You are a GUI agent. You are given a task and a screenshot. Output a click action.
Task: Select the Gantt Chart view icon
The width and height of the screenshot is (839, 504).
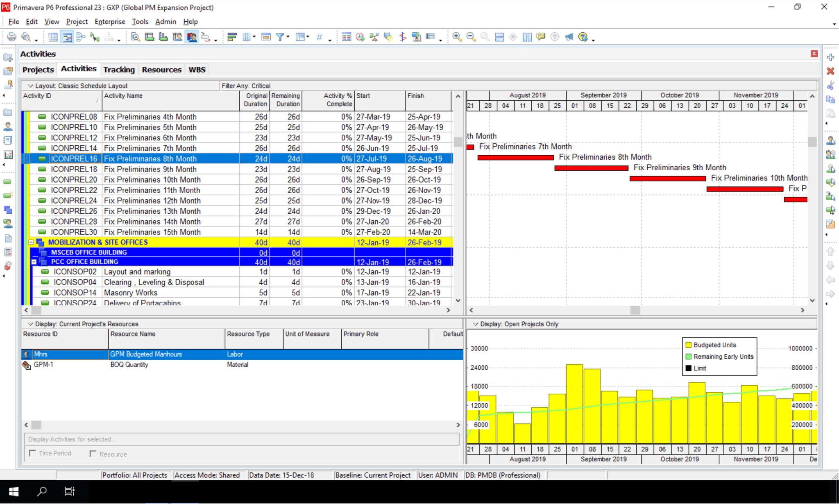click(67, 37)
